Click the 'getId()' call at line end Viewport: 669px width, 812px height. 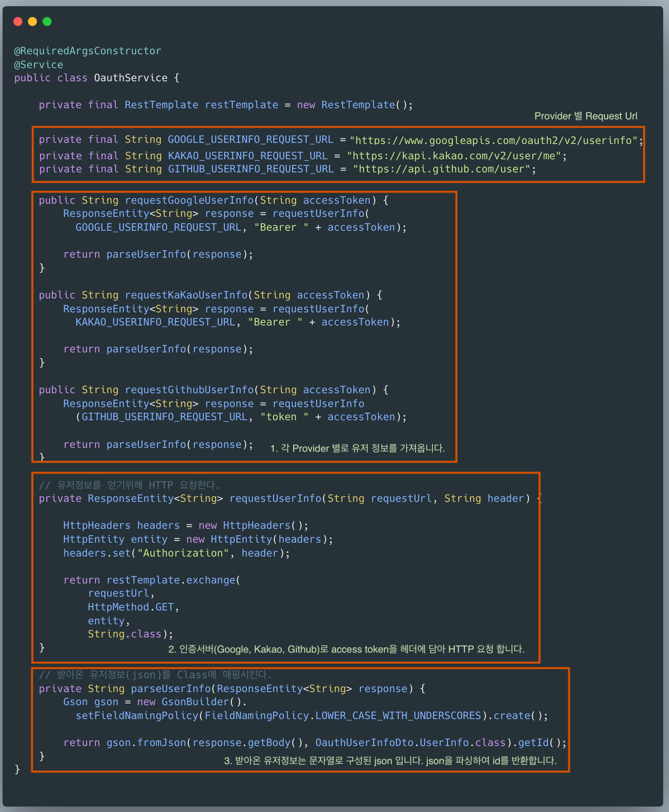pyautogui.click(x=539, y=743)
